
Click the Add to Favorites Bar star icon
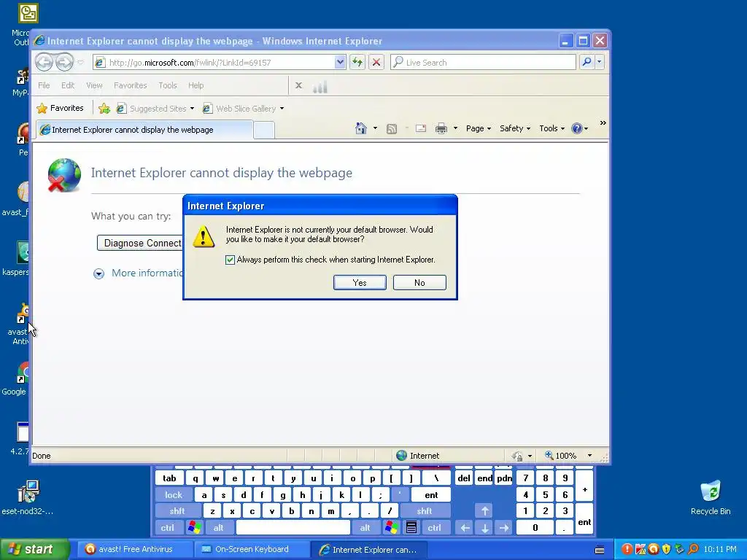click(104, 109)
